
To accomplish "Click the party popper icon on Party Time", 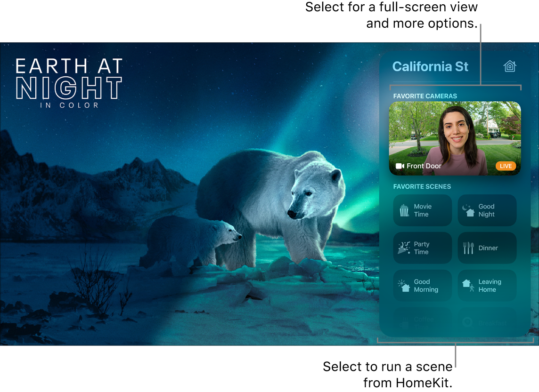I will point(404,248).
